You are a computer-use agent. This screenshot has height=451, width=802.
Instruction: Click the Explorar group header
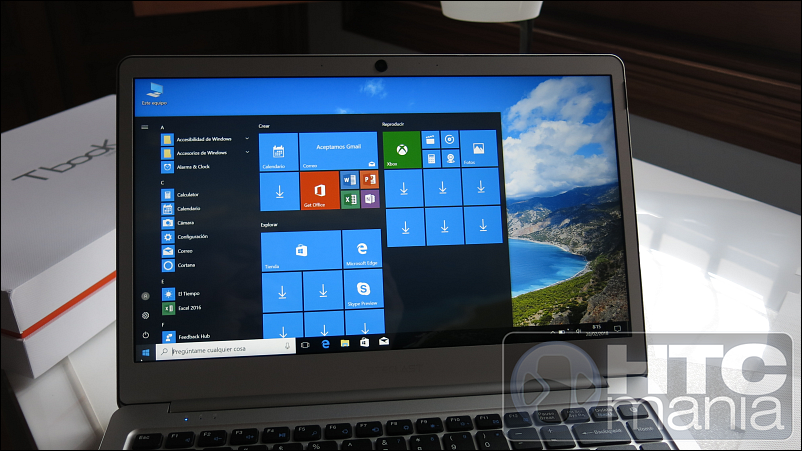pos(269,224)
